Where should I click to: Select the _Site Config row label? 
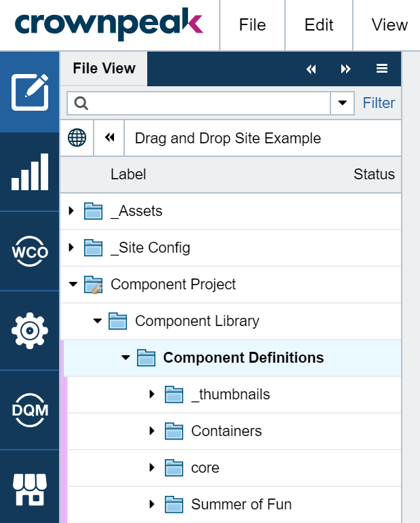150,248
